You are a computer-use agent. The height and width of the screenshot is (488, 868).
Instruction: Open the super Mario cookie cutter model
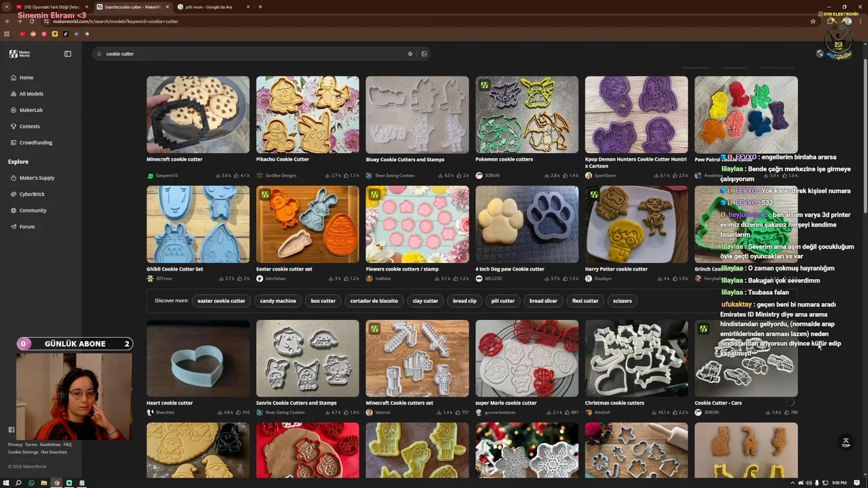(x=527, y=359)
